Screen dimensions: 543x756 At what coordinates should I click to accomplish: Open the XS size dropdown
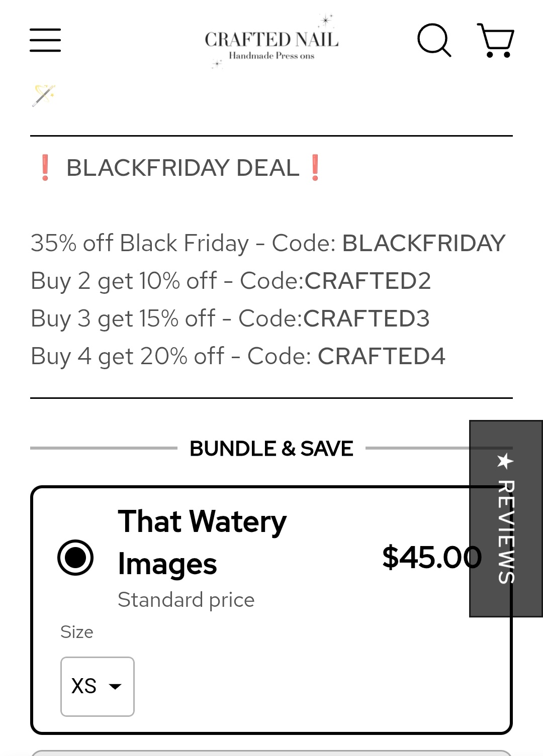(98, 686)
